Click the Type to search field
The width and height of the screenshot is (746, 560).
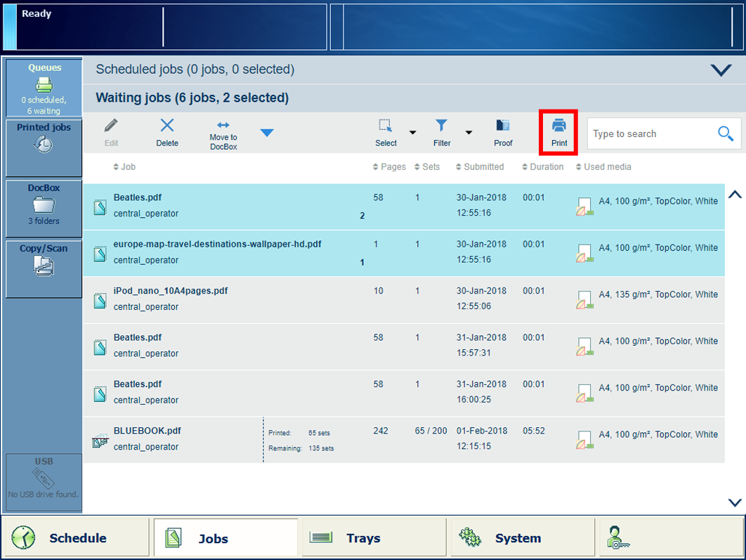pyautogui.click(x=650, y=134)
